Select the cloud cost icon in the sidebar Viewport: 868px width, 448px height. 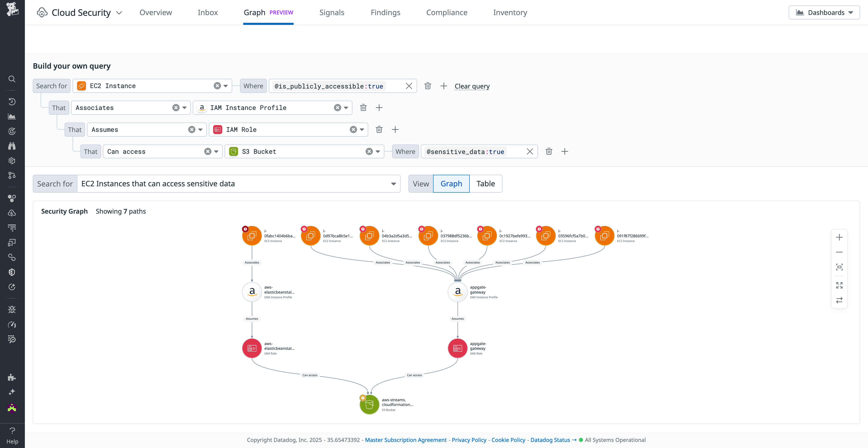[12, 213]
